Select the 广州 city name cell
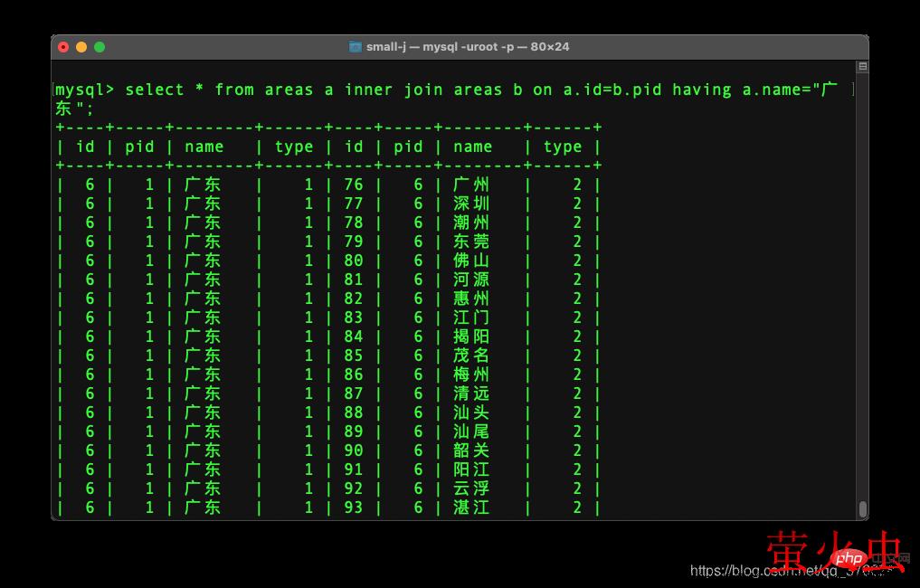 click(x=471, y=185)
